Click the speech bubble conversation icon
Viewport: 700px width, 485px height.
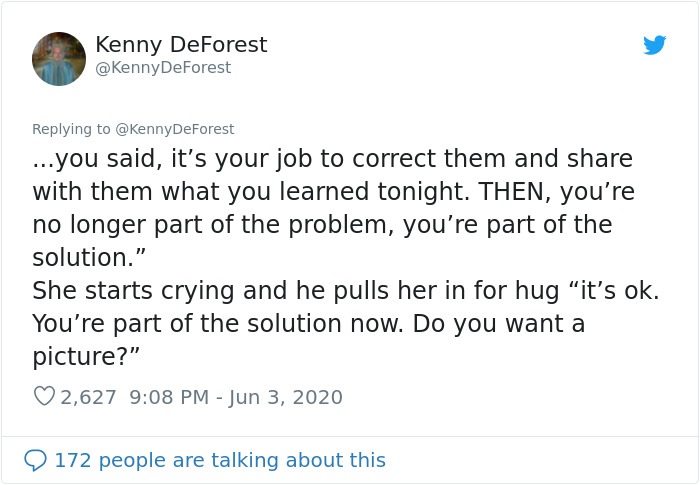[36, 460]
